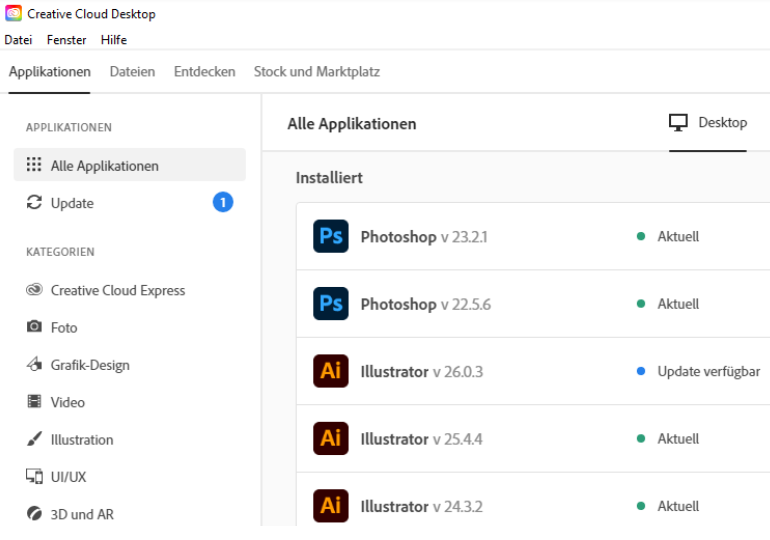Open the Creative Cloud Express category
The image size is (770, 540).
(117, 290)
